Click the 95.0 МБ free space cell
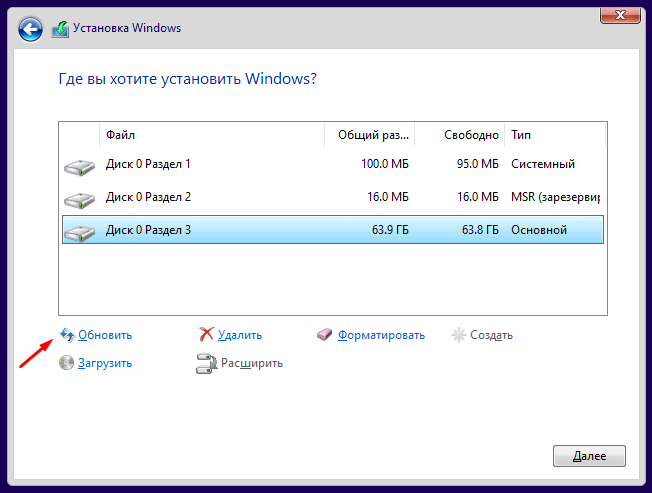 tap(477, 164)
